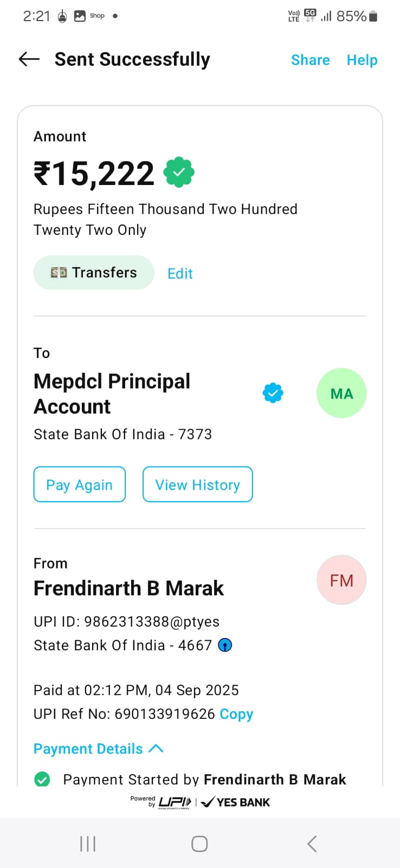
Task: Edit the payment category tag
Action: 180,273
